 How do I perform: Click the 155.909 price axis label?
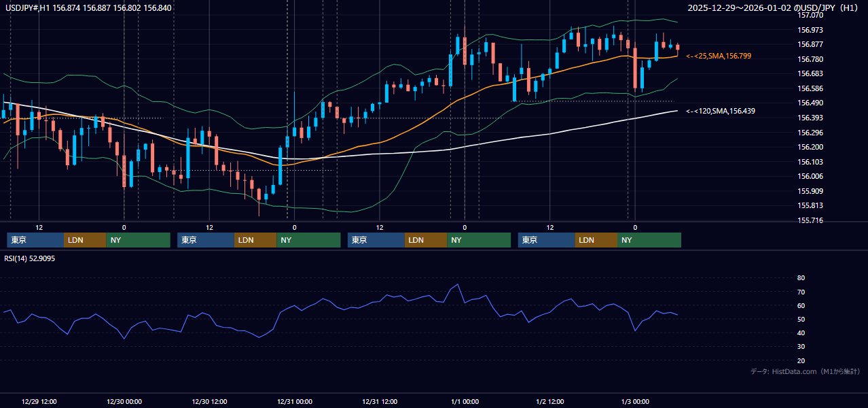[x=810, y=191]
